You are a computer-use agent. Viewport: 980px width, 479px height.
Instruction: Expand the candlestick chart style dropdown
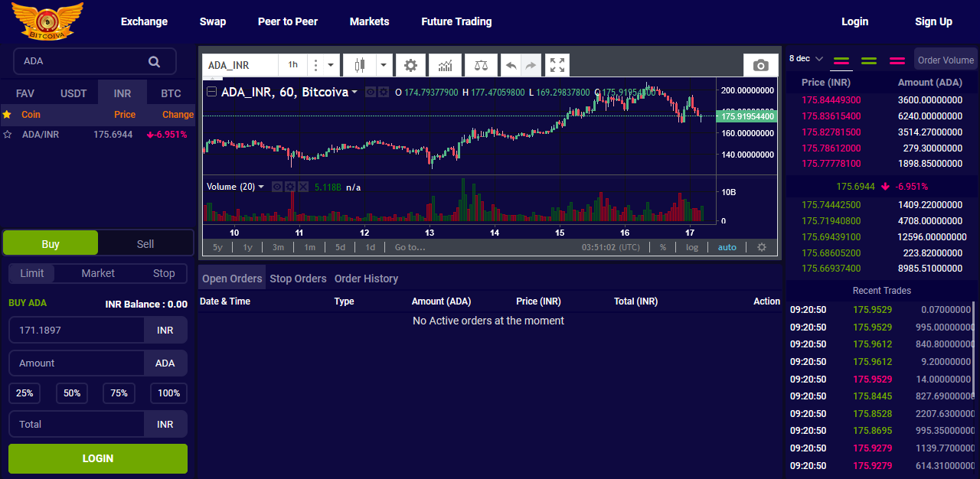(384, 66)
